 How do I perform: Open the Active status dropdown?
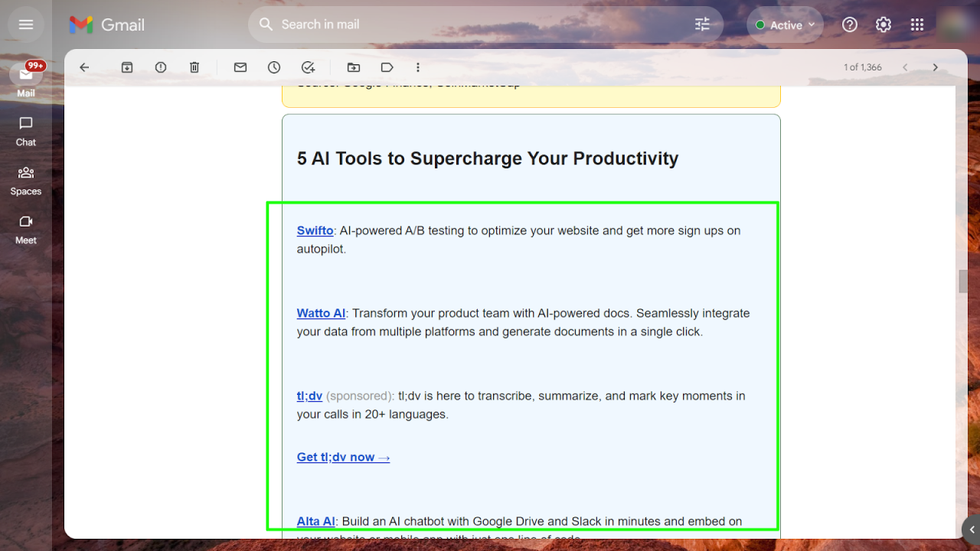click(785, 24)
